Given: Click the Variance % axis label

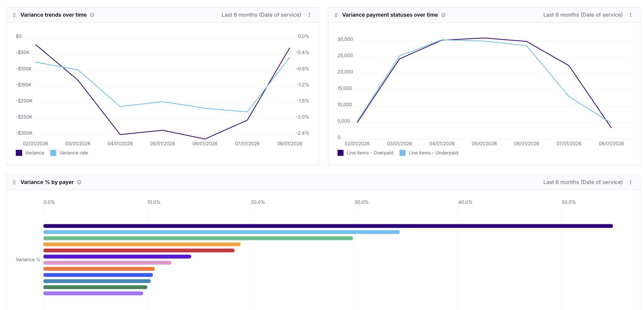Looking at the screenshot, I should click(28, 259).
